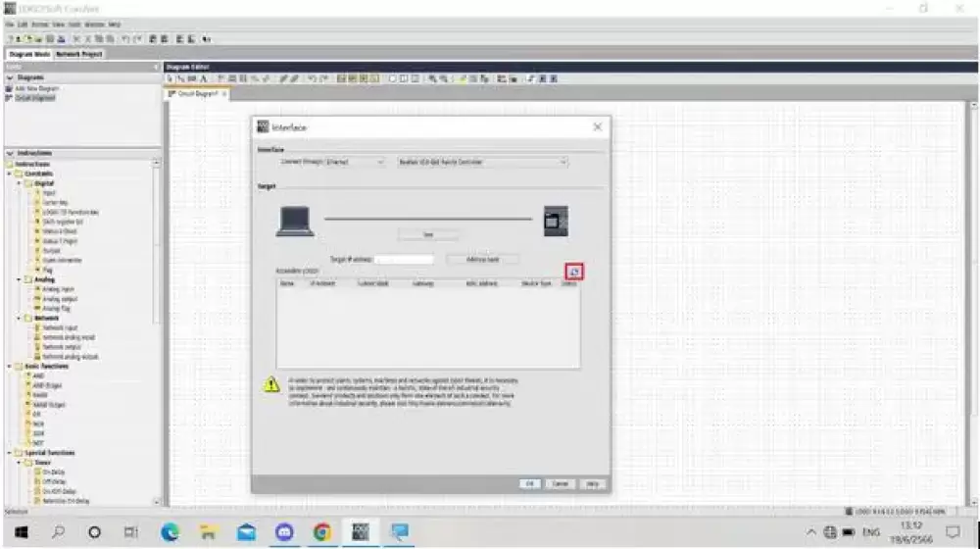This screenshot has width=980, height=549.
Task: Select the Cursor key instruction
Action: coord(54,203)
